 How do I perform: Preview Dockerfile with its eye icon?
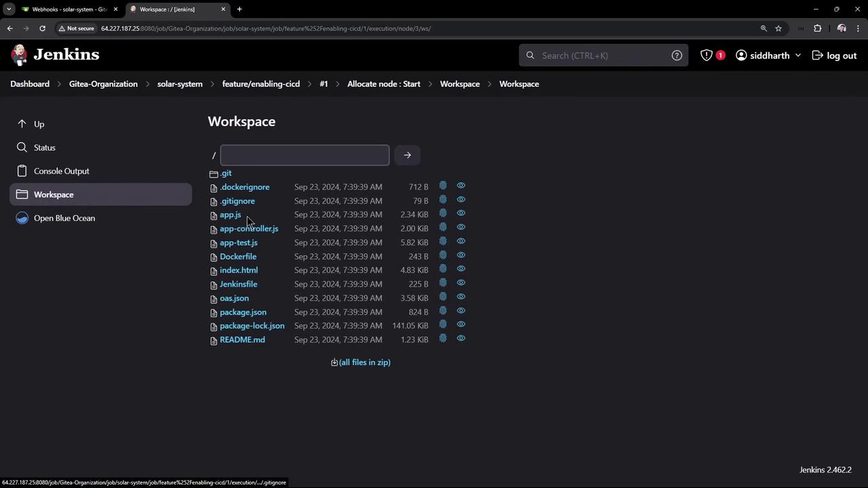click(x=461, y=256)
